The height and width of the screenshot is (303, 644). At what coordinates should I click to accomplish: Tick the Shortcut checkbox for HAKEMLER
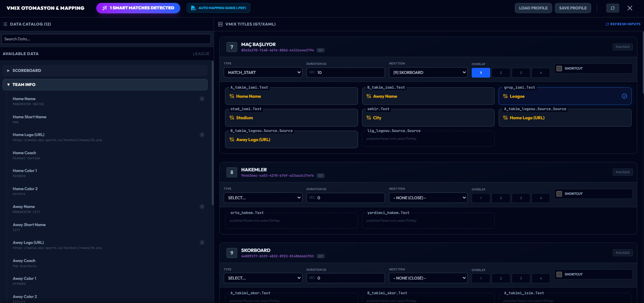(x=559, y=194)
